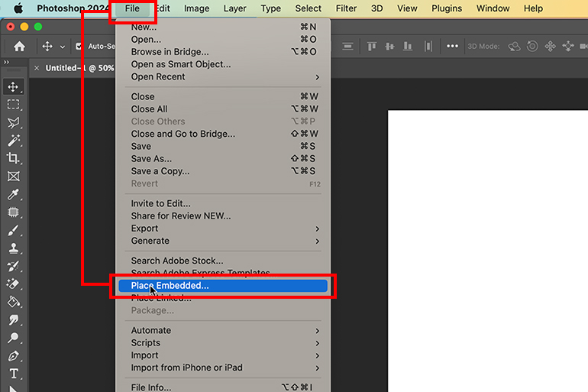Screen dimensions: 588x392
Task: Select the Frame tool
Action: pyautogui.click(x=14, y=176)
